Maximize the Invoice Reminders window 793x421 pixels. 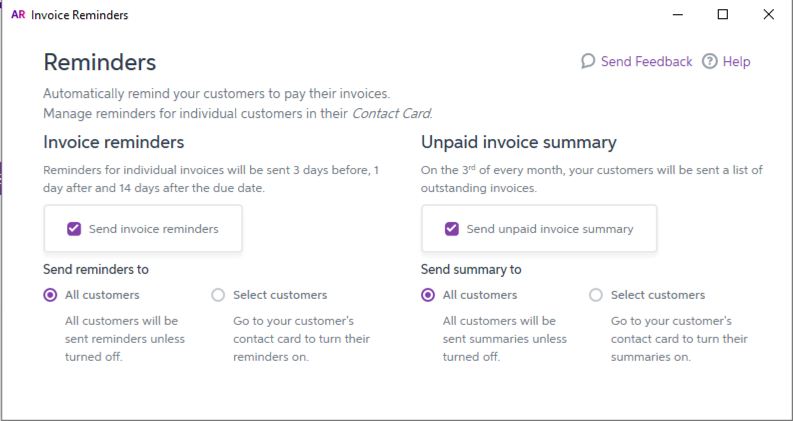tap(723, 15)
